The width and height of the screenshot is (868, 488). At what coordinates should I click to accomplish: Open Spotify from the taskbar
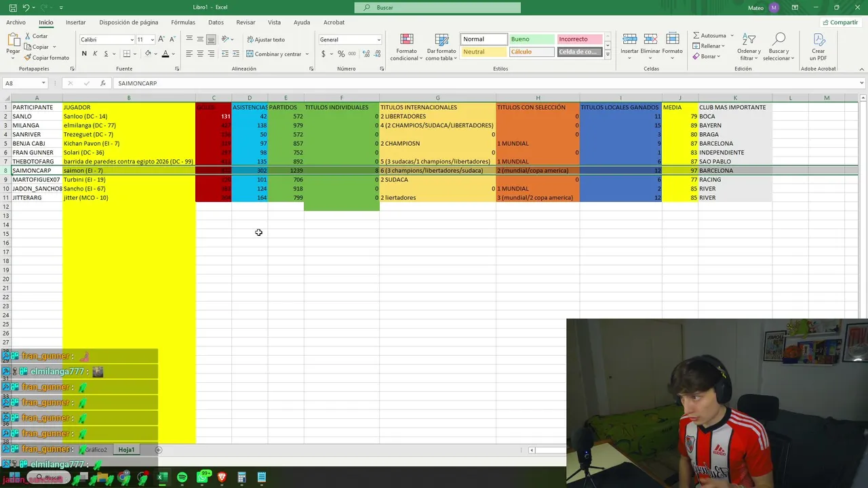point(182,478)
